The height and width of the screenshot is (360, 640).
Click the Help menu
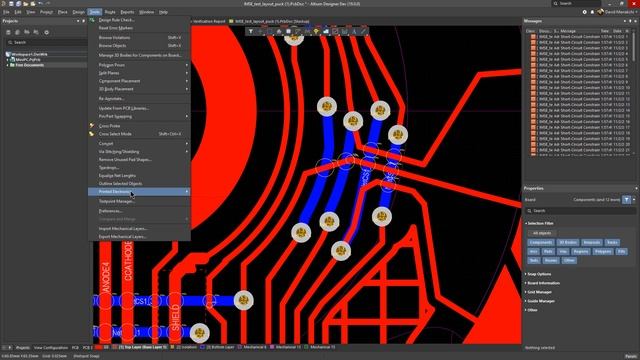[163, 12]
